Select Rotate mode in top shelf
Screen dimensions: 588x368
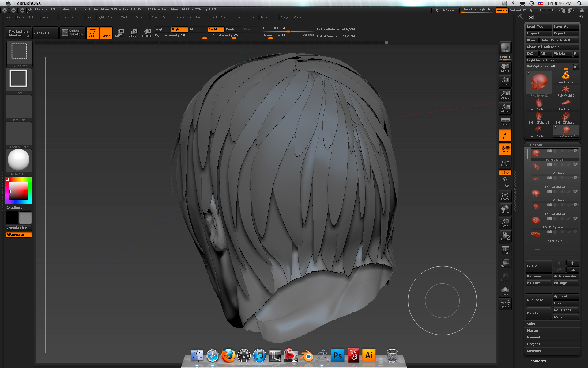pos(146,33)
